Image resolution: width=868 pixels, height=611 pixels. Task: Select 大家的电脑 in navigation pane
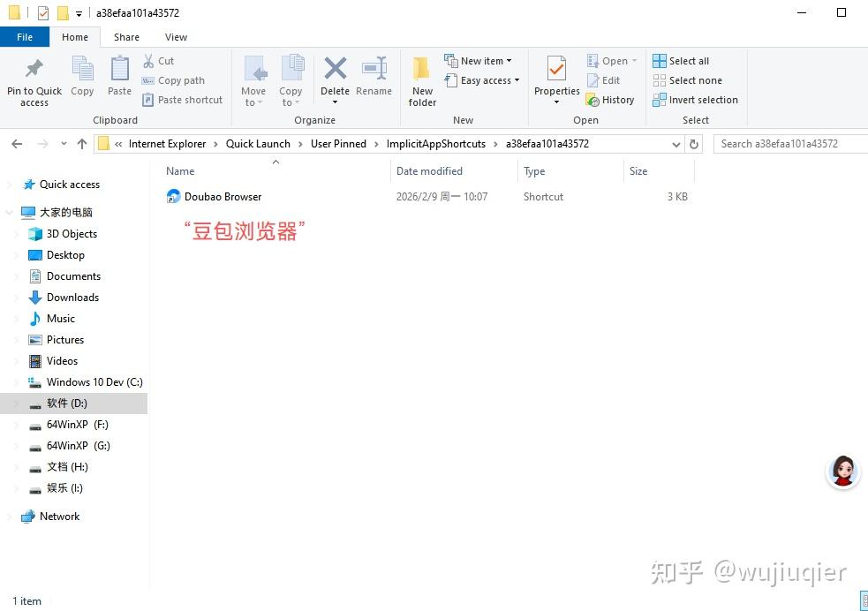click(x=65, y=212)
